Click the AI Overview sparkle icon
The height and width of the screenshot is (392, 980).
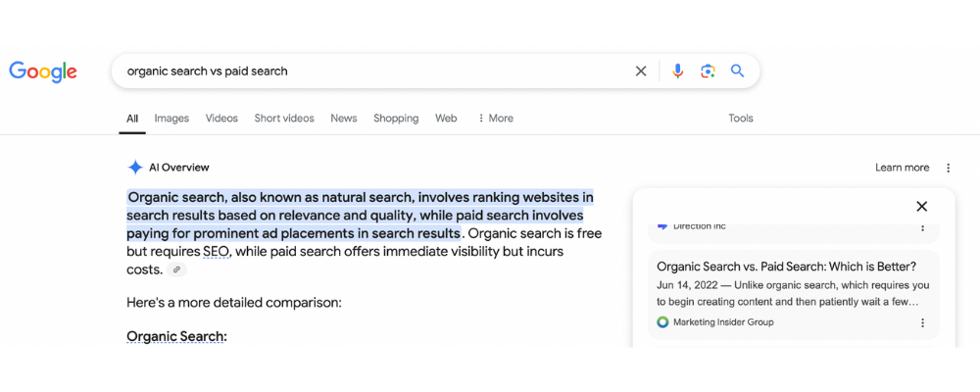coord(135,168)
